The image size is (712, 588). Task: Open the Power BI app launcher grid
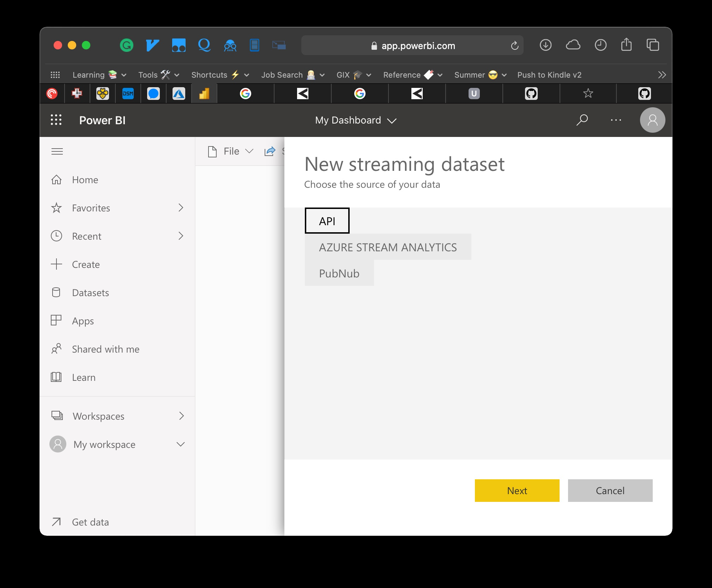(x=56, y=120)
